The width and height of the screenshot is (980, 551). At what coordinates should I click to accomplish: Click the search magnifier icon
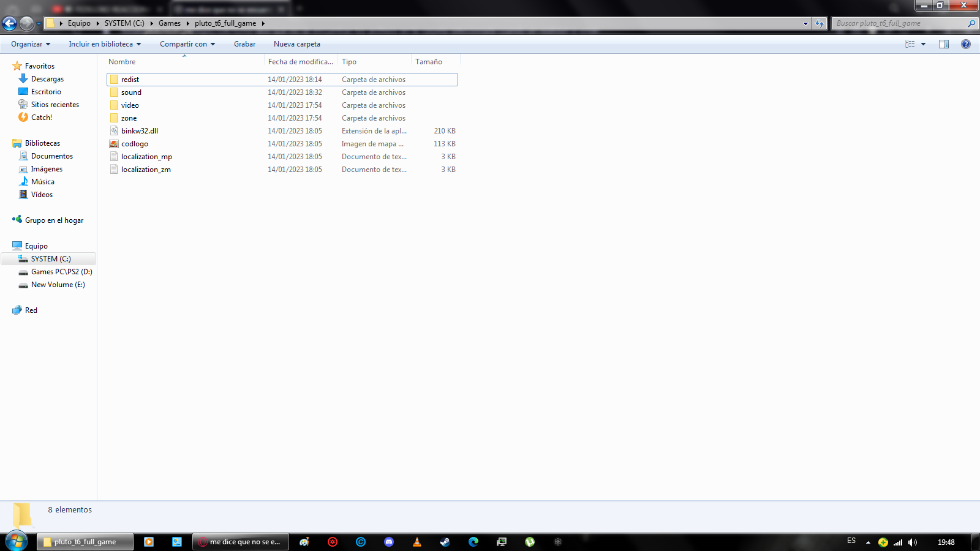[x=971, y=23]
